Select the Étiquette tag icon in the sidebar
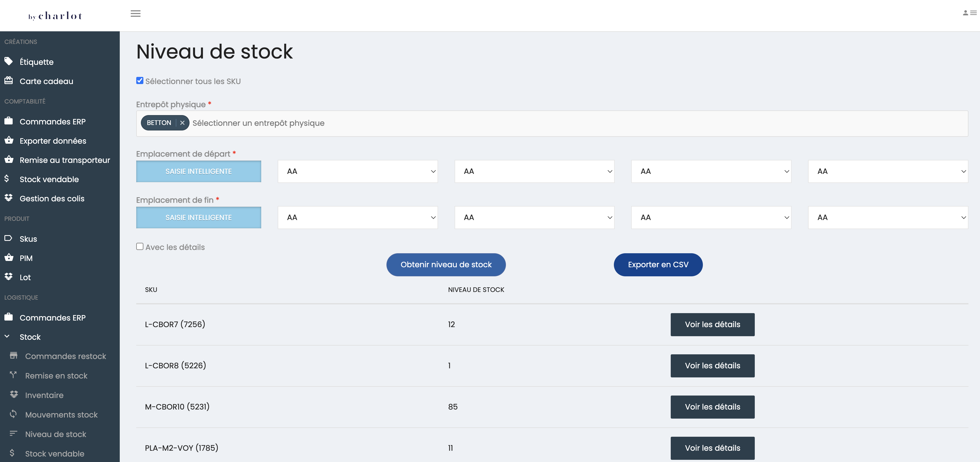The image size is (980, 462). (9, 61)
